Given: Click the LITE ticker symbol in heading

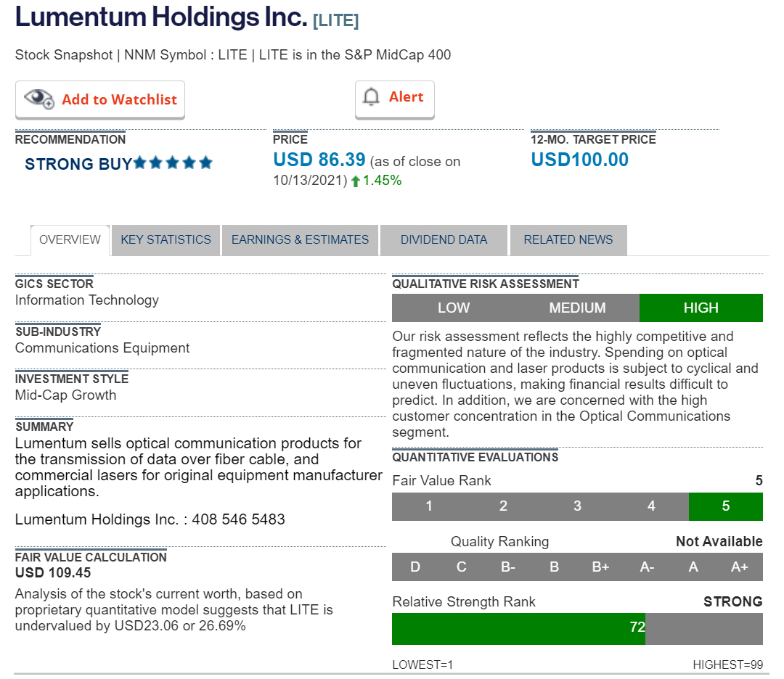Looking at the screenshot, I should (x=335, y=21).
